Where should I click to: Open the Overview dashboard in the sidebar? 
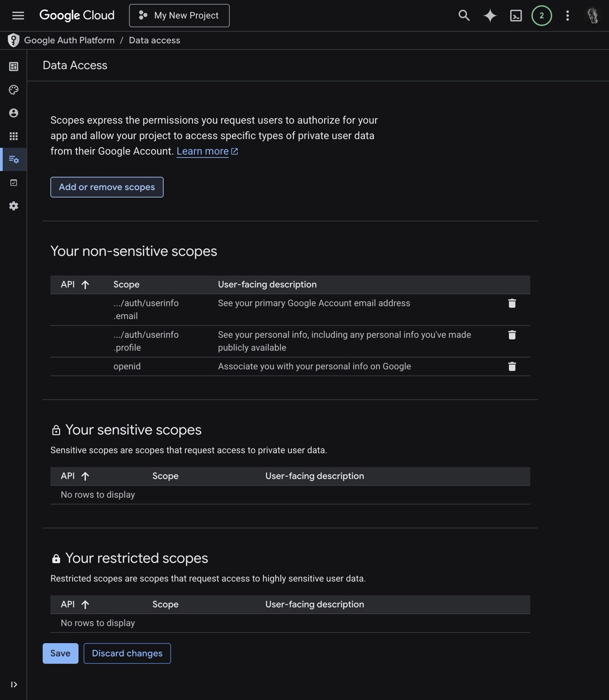(x=13, y=66)
